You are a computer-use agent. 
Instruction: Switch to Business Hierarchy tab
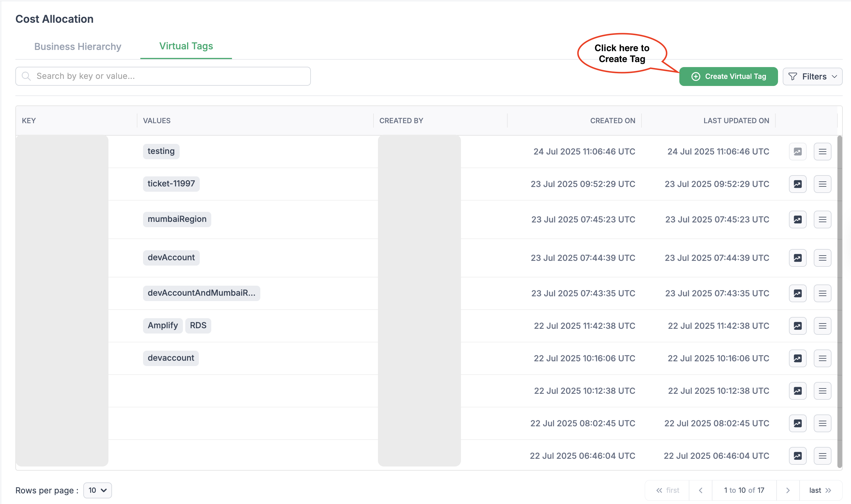pyautogui.click(x=78, y=46)
